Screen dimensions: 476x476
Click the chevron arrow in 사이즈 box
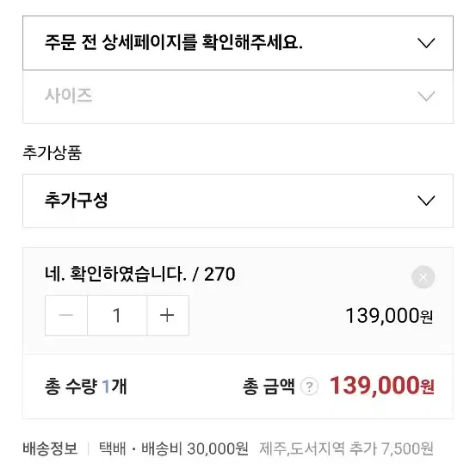click(426, 96)
